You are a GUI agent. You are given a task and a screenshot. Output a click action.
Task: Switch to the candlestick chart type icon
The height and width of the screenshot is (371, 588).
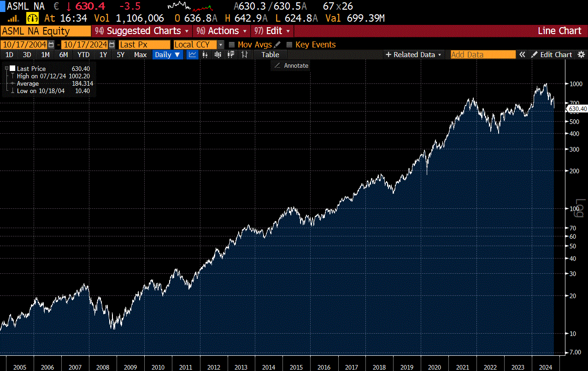click(x=218, y=54)
